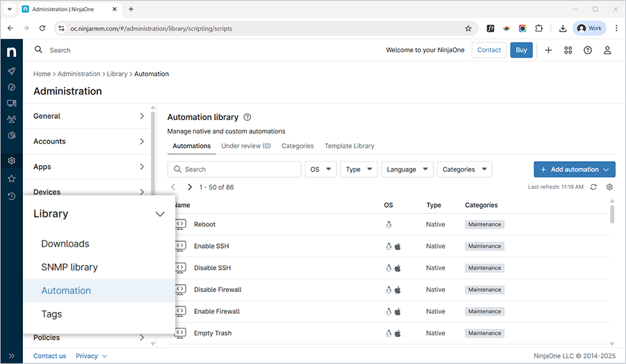Click the automation search input field
The image size is (626, 364).
pos(234,169)
